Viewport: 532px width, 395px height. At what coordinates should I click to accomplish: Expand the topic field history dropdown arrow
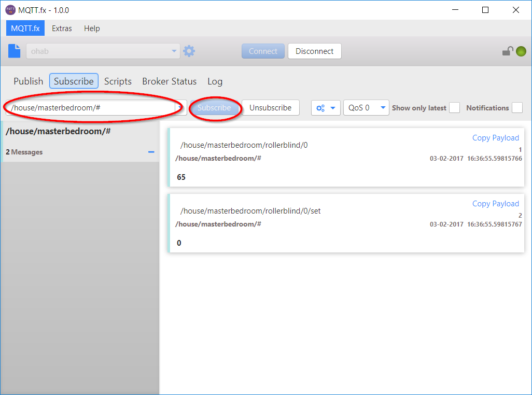pyautogui.click(x=181, y=108)
